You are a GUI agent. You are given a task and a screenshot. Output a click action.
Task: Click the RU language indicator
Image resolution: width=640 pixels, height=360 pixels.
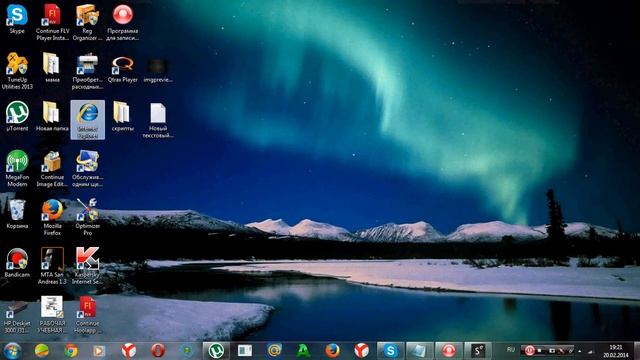[511, 350]
